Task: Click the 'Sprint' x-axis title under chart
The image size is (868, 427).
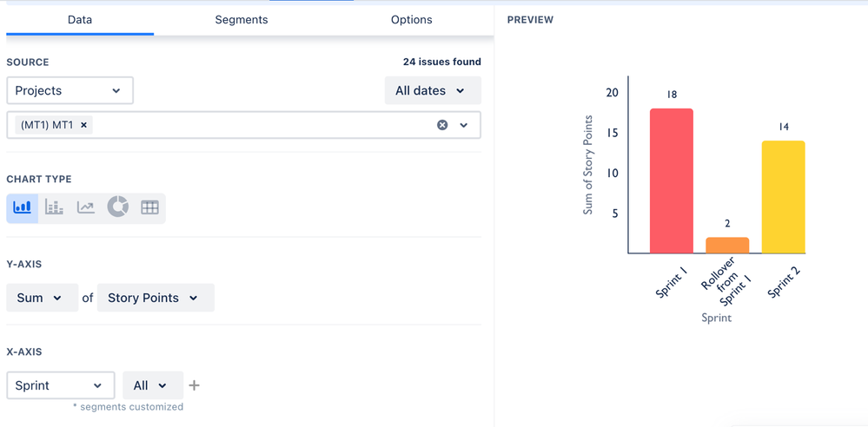Action: pos(716,318)
